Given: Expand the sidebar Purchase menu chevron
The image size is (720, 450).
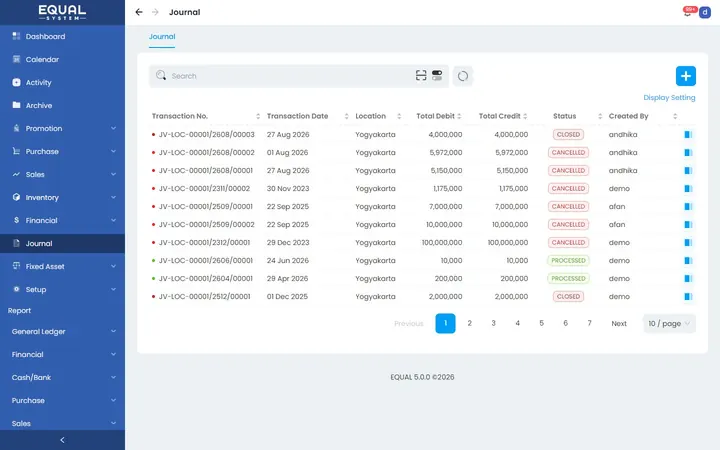Looking at the screenshot, I should point(113,151).
